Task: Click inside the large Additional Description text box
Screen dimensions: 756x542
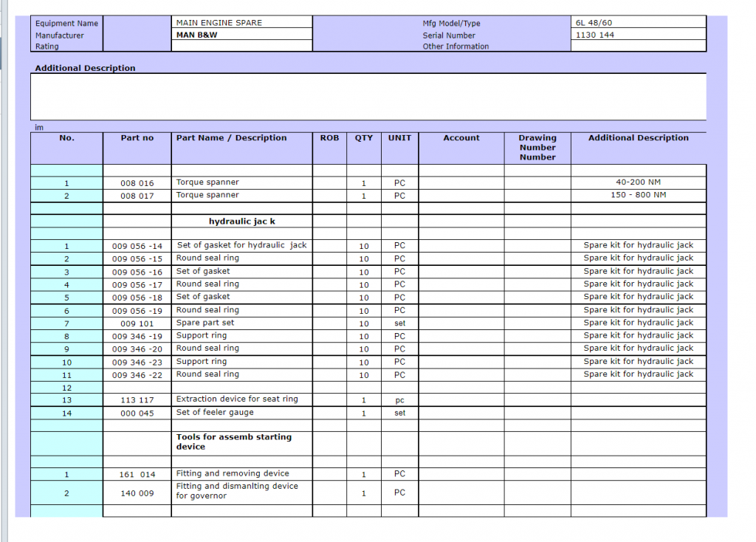Action: (x=368, y=96)
